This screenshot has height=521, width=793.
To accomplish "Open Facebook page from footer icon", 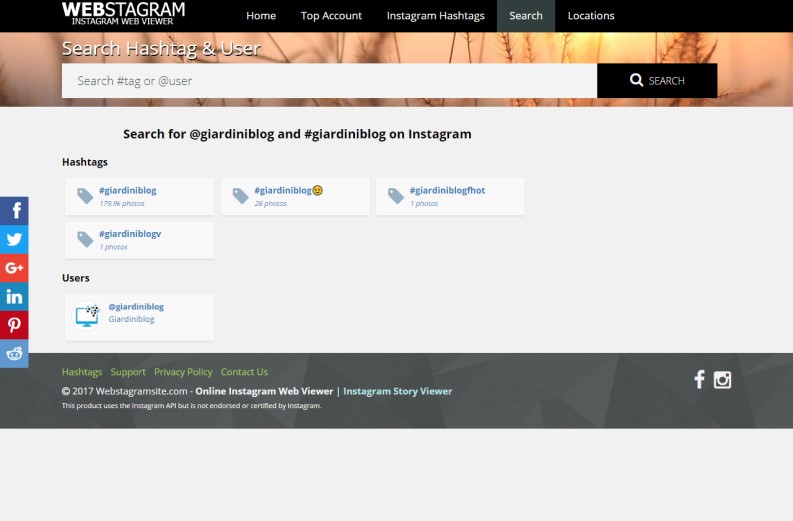I will pyautogui.click(x=699, y=379).
